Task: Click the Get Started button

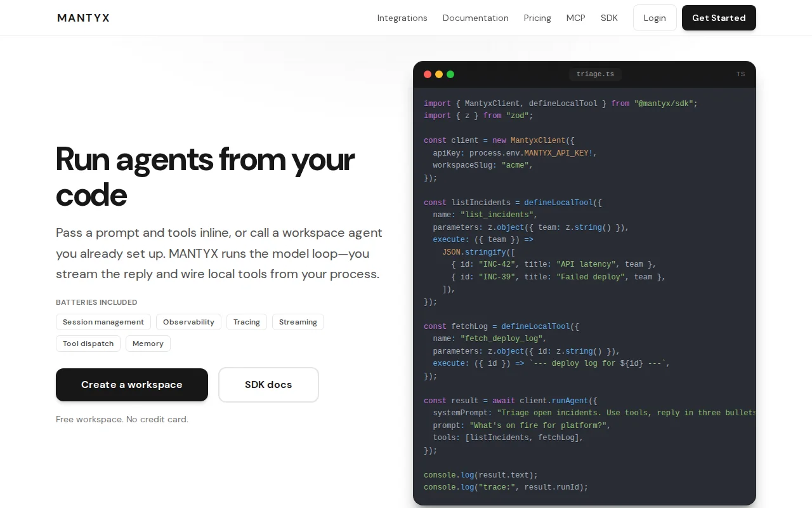Action: point(719,18)
